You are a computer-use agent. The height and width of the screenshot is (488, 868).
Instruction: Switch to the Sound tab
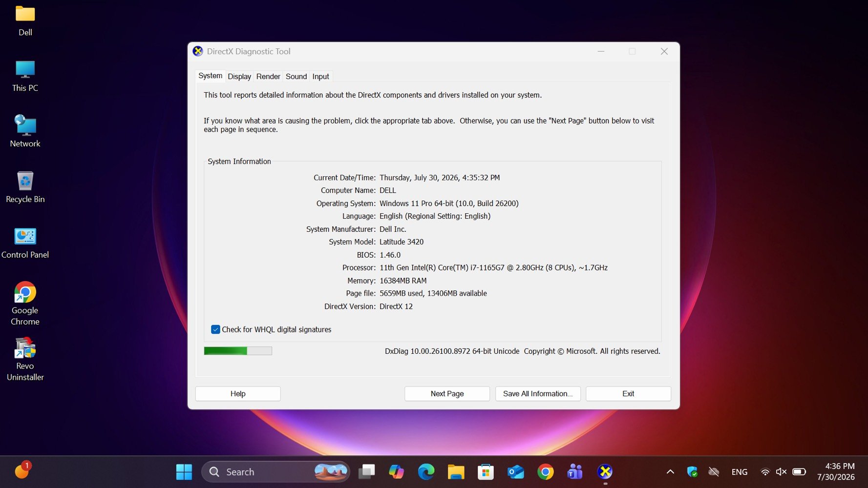(296, 77)
